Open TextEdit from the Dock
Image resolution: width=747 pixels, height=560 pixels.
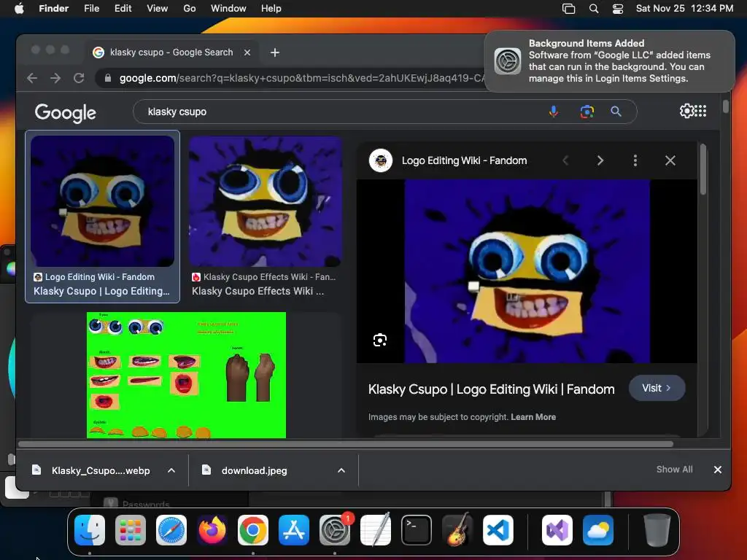pyautogui.click(x=376, y=530)
